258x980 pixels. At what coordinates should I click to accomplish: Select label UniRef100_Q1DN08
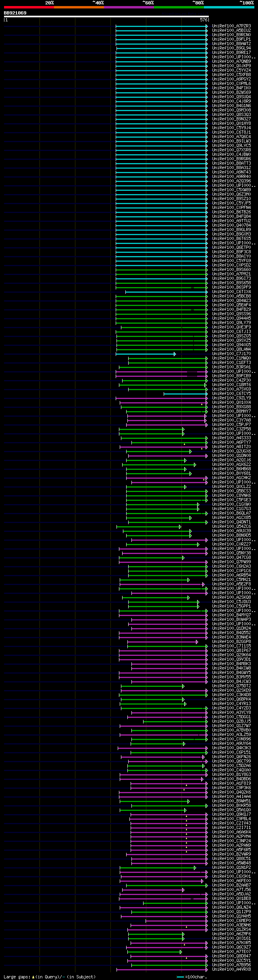pos(231,456)
